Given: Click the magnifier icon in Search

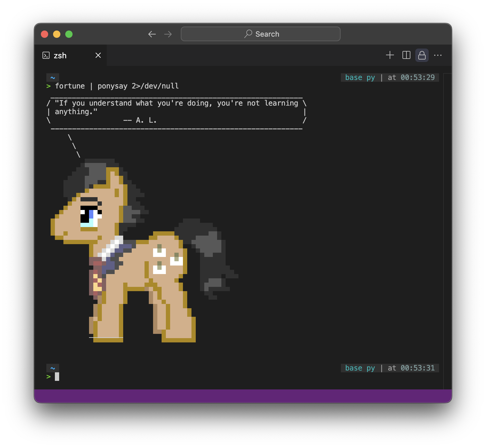Looking at the screenshot, I should coord(248,34).
